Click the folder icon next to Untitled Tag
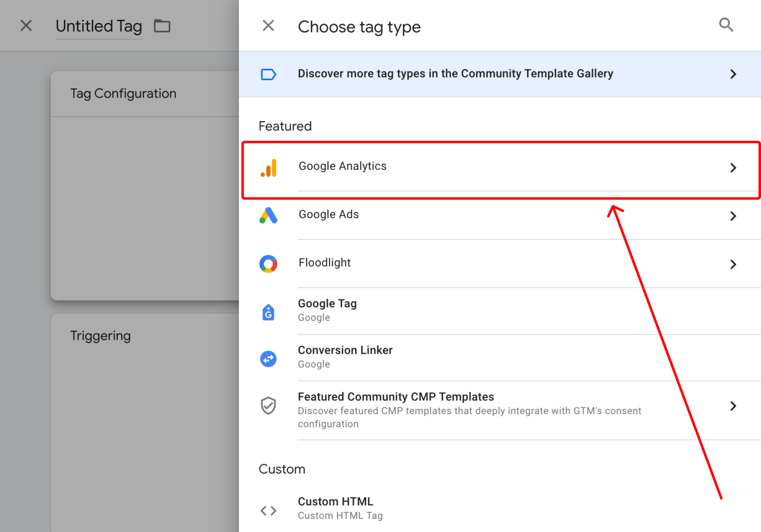Image resolution: width=761 pixels, height=532 pixels. coord(162,26)
